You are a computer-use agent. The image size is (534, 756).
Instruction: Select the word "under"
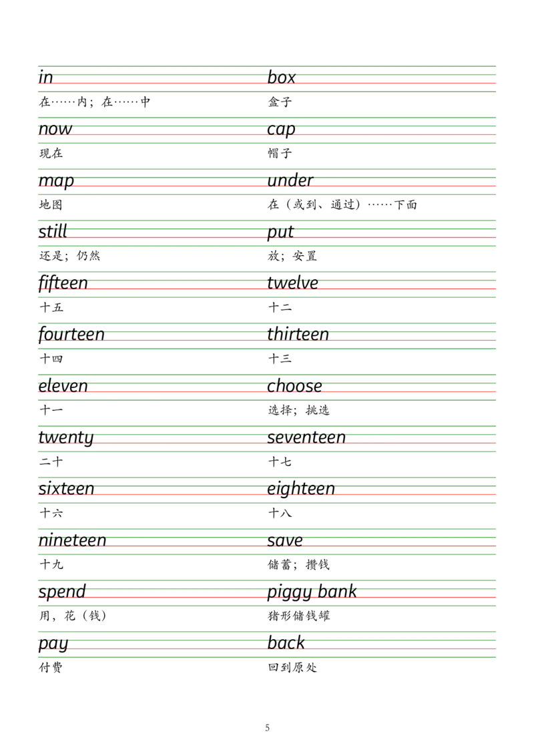coord(290,181)
